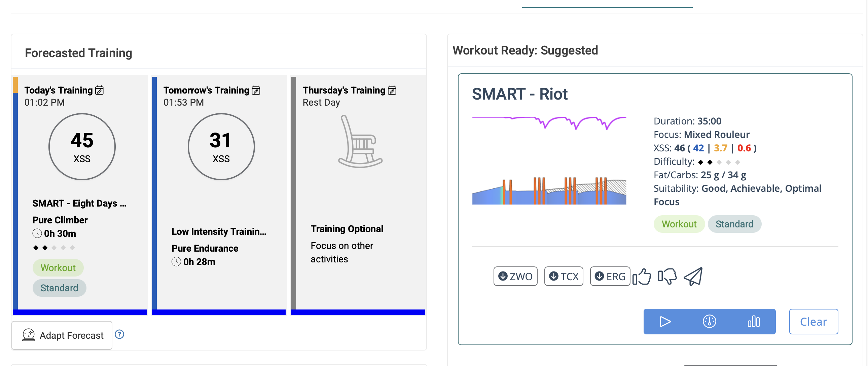
Task: Open the gauge timer icon
Action: 709,322
